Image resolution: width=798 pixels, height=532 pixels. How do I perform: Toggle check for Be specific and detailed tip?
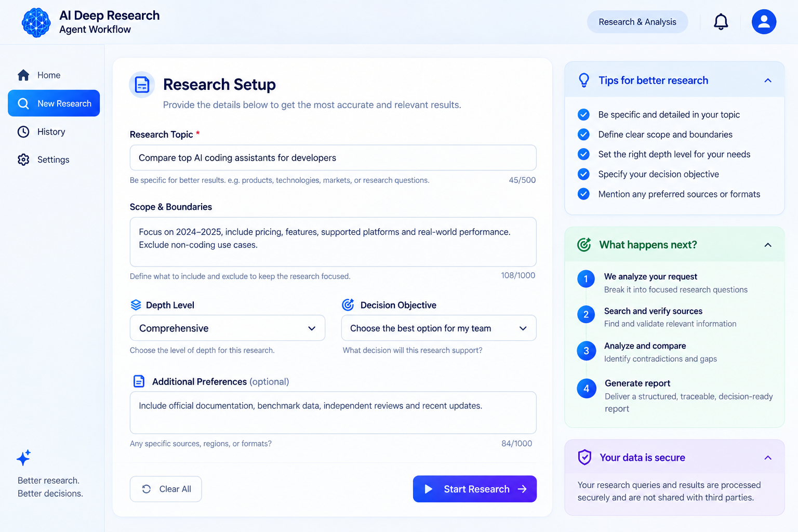(x=584, y=114)
